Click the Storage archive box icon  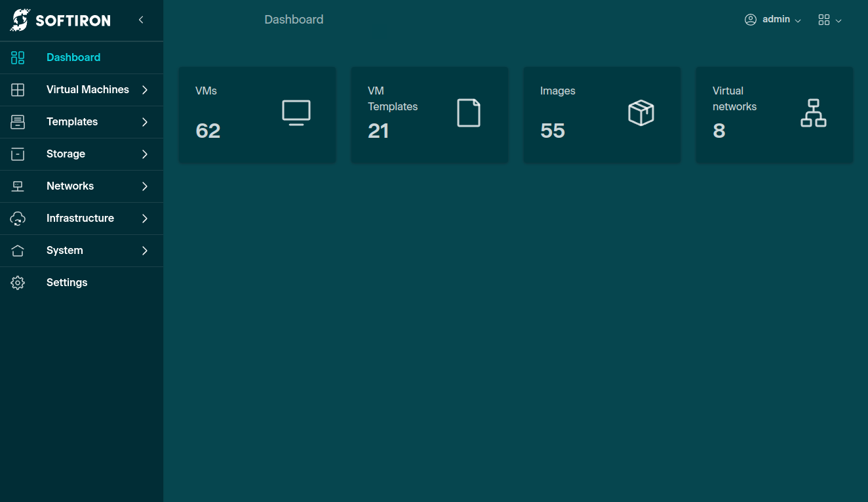(x=18, y=154)
